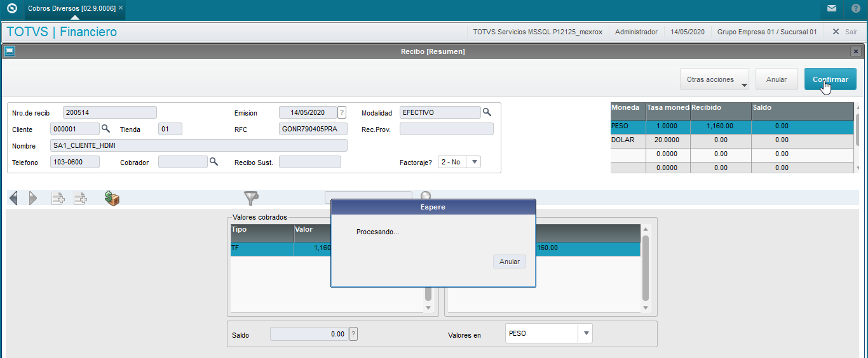Click scrollbar thumb of right values panel
868x358 pixels.
(x=646, y=267)
